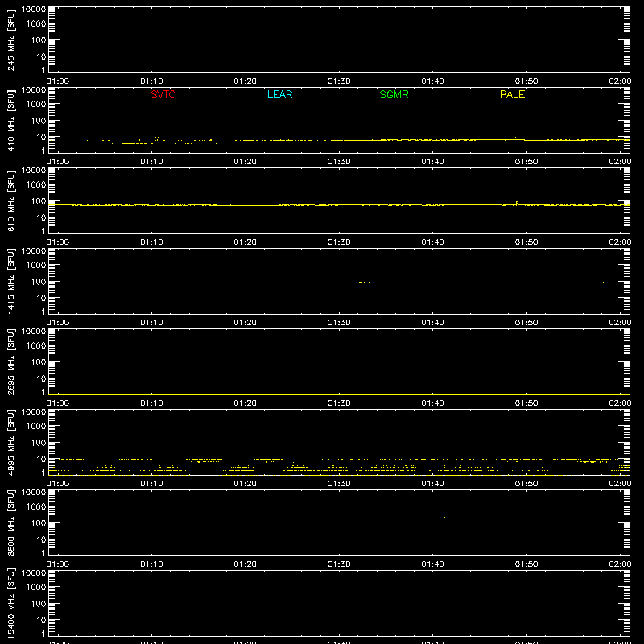This screenshot has height=644, width=644.
Task: Click 01:40 tick label below 410 MHz panel
Action: pyautogui.click(x=432, y=162)
